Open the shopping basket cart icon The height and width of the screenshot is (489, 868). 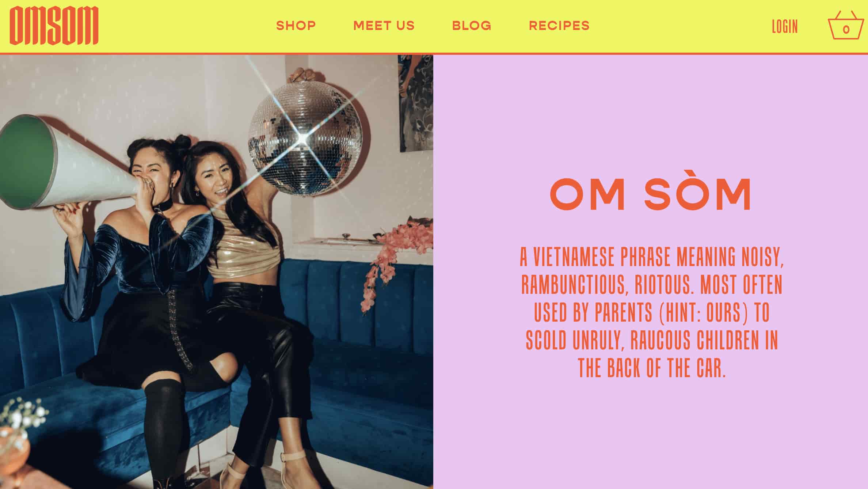point(845,26)
